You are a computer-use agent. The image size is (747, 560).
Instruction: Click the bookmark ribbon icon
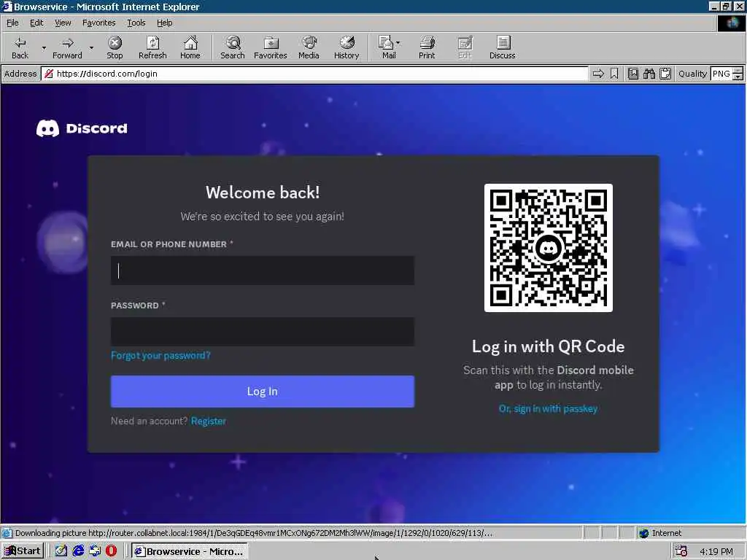tap(614, 74)
